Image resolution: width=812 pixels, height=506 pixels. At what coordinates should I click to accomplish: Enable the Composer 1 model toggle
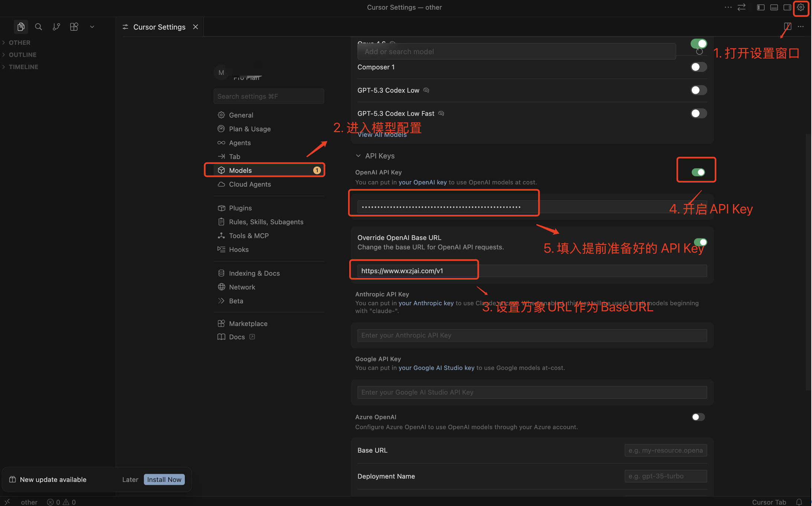click(x=698, y=67)
